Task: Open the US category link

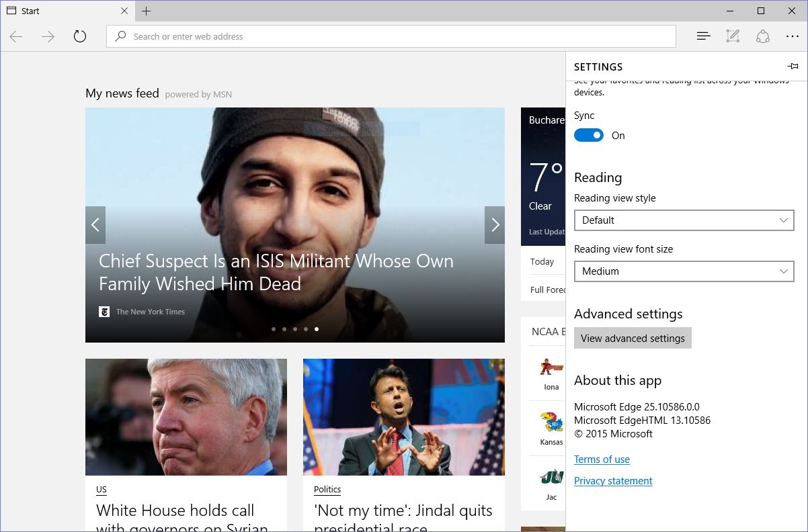Action: tap(102, 490)
